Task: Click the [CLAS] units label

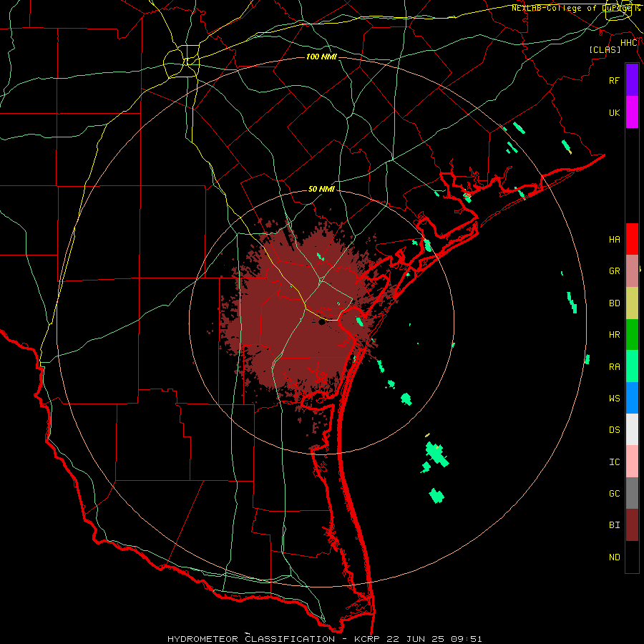Action: pyautogui.click(x=604, y=49)
